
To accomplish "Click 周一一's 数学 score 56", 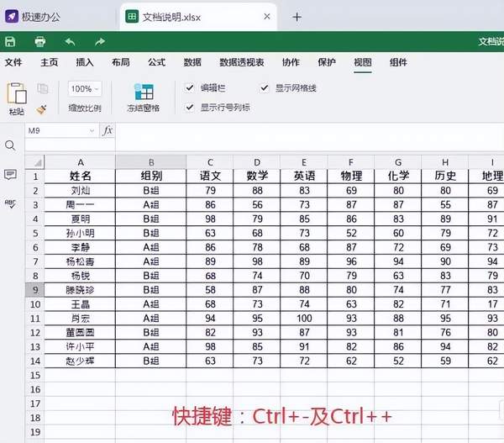I will pos(257,204).
